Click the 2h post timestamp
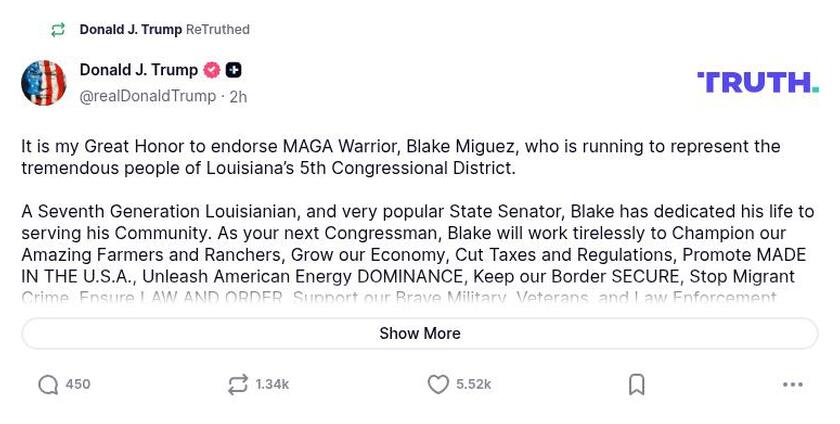This screenshot has height=424, width=840. 238,97
